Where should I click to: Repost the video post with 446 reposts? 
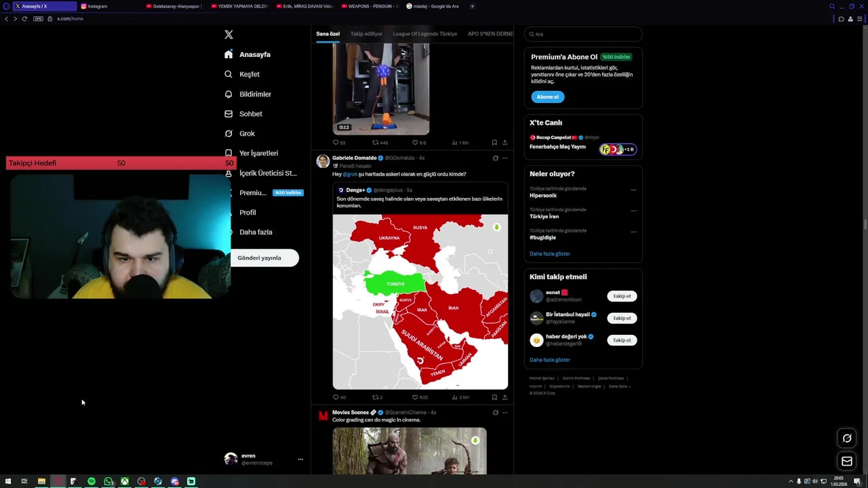click(x=380, y=143)
